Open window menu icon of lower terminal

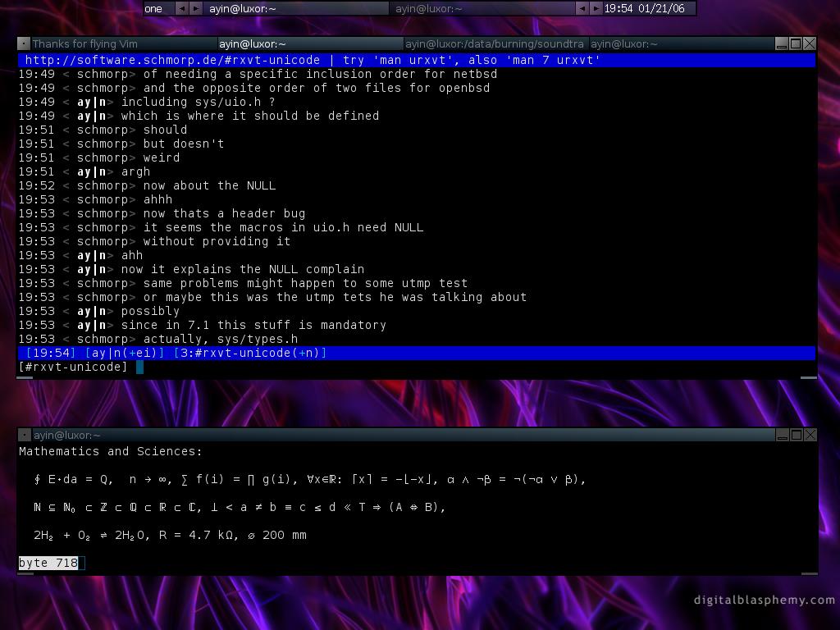pyautogui.click(x=25, y=435)
